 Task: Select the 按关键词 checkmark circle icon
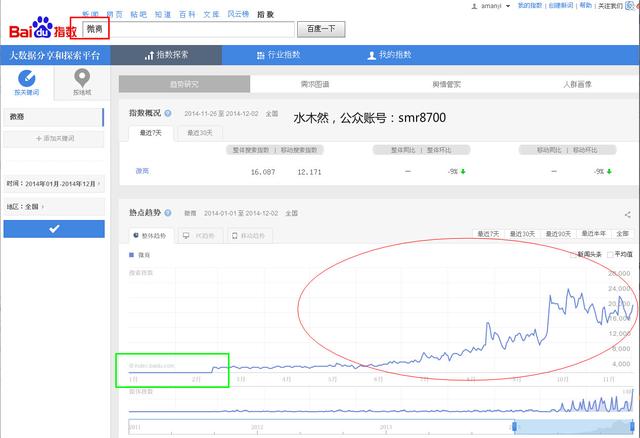point(27,78)
